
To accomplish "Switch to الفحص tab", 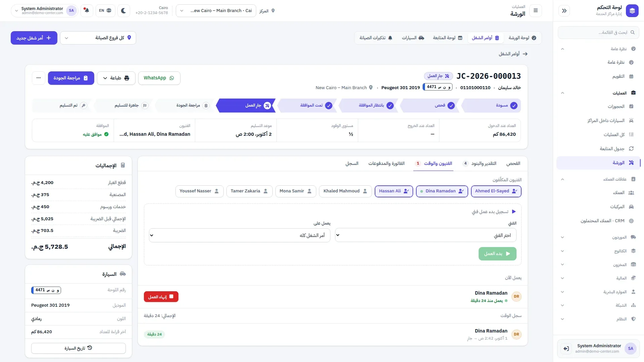I will [x=513, y=164].
